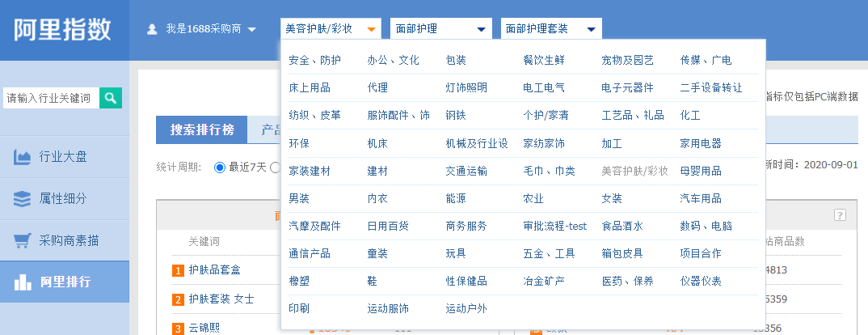
Task: Select the 安全、防护 category
Action: [314, 61]
